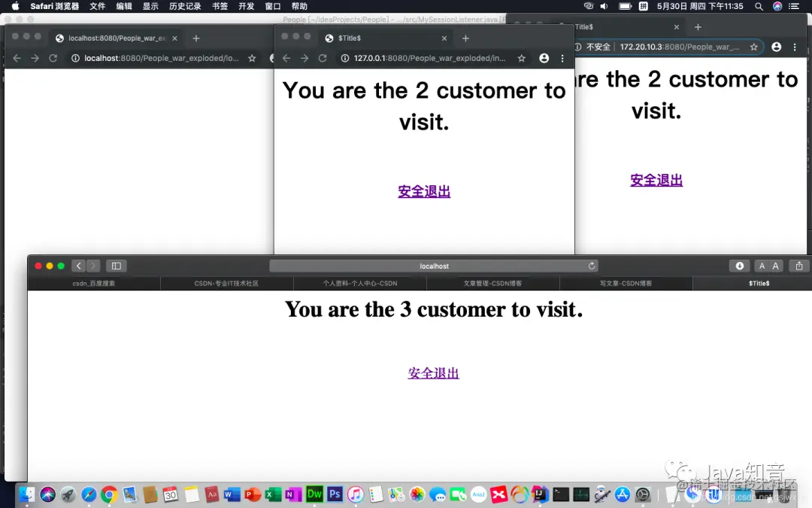This screenshot has width=812, height=508.
Task: Go forward in the 127.0.0.1 Chrome window
Action: (304, 58)
